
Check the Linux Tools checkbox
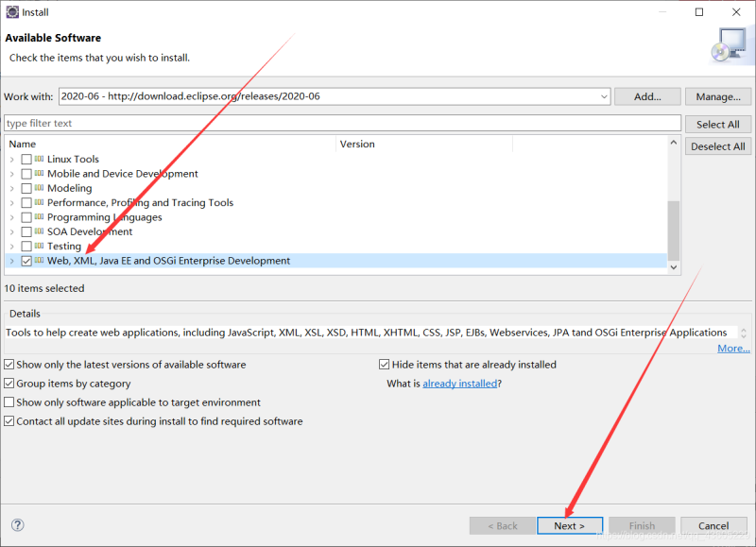point(26,160)
